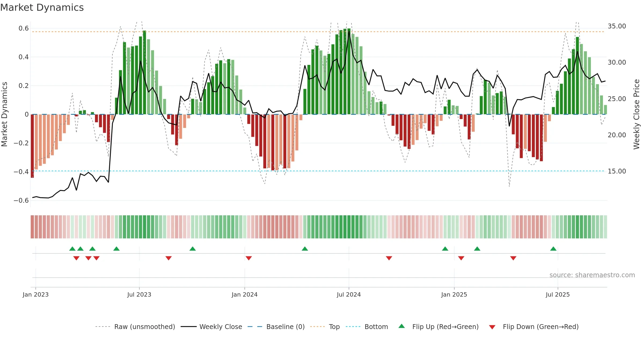Click the Bottom legend entry
644x362 pixels.
tap(367, 327)
